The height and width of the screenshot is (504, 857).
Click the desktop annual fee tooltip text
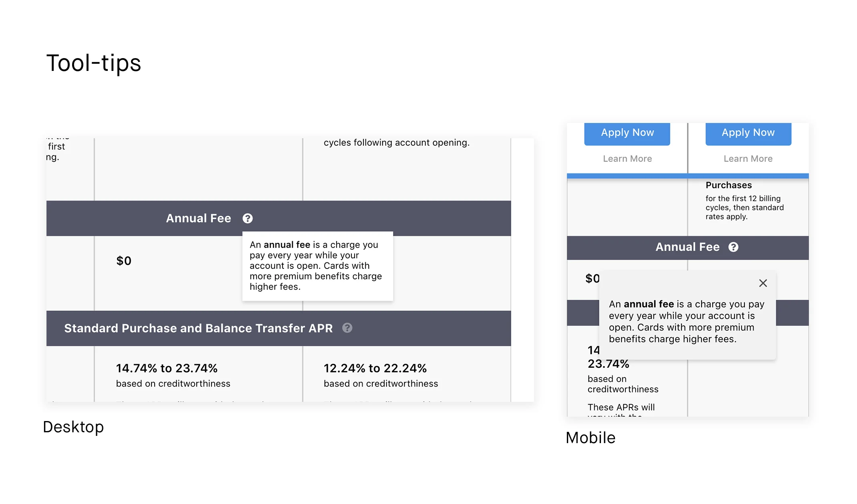click(315, 266)
